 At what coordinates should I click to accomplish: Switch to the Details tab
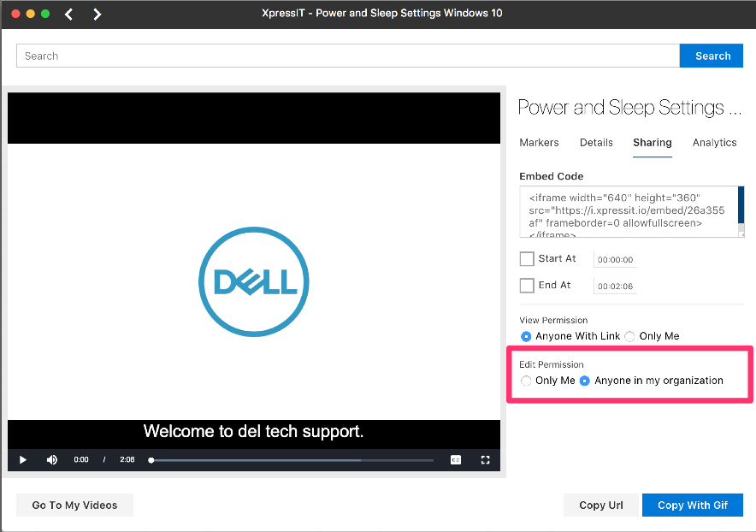click(x=596, y=142)
